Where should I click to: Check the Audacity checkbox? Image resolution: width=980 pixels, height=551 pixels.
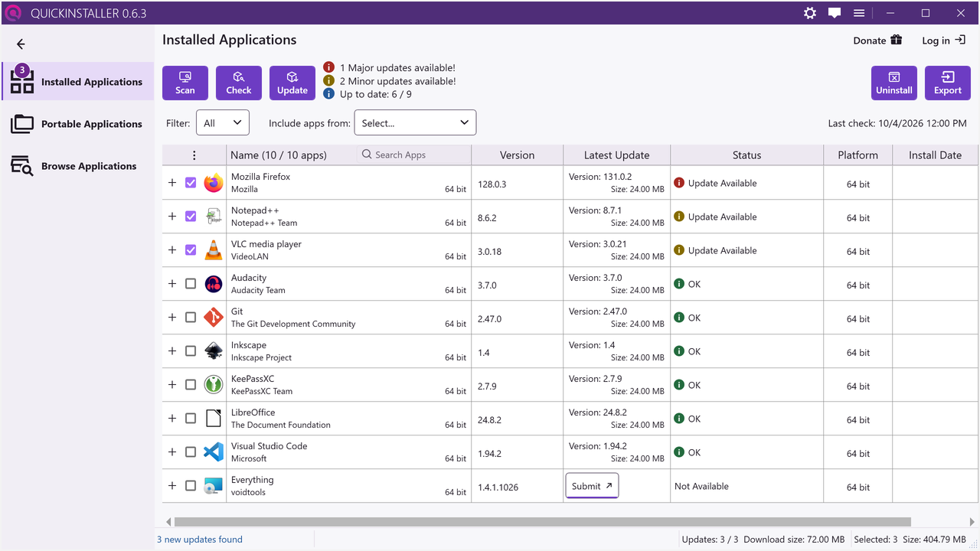click(191, 284)
